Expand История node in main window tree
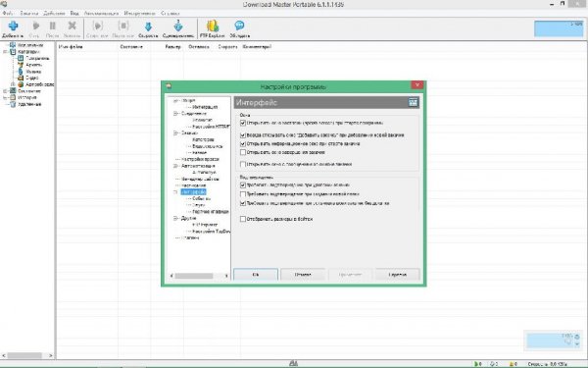588x368 pixels. [5, 97]
